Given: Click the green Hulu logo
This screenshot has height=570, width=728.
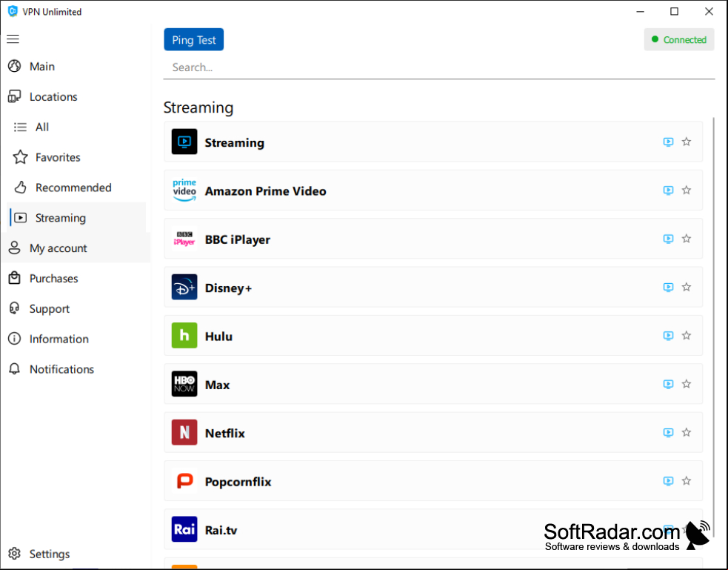Looking at the screenshot, I should tap(184, 336).
